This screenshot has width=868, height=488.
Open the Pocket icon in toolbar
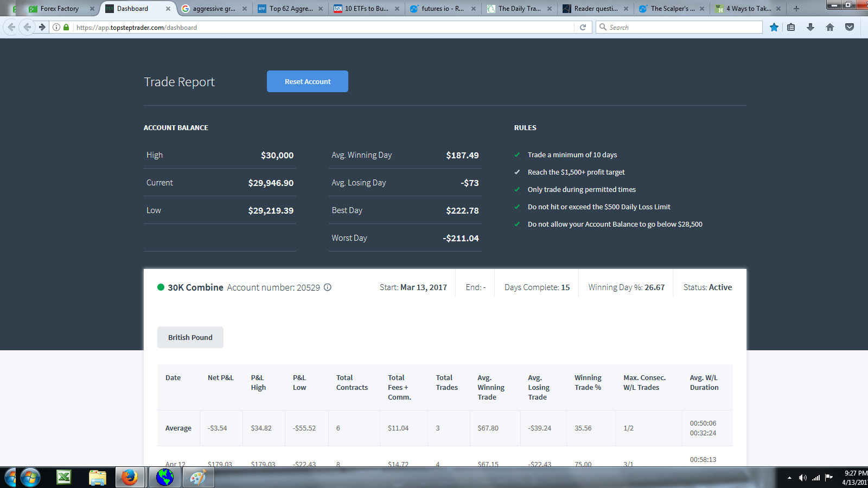click(850, 27)
